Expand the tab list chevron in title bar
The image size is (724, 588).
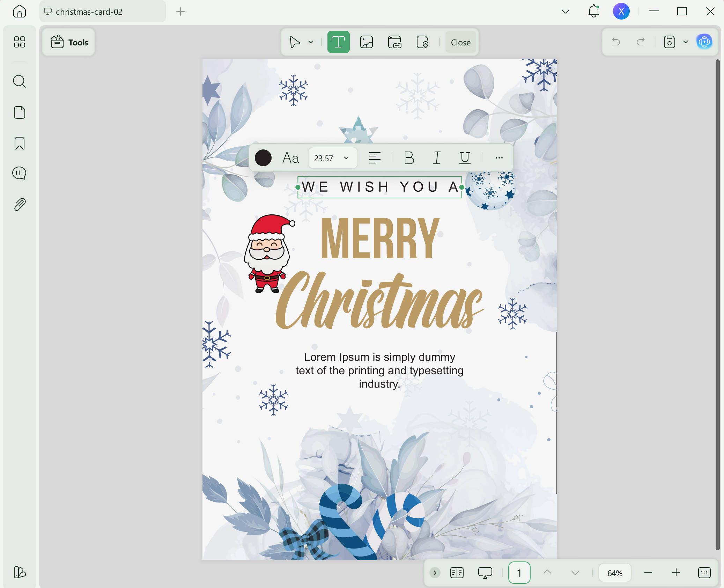pos(566,12)
